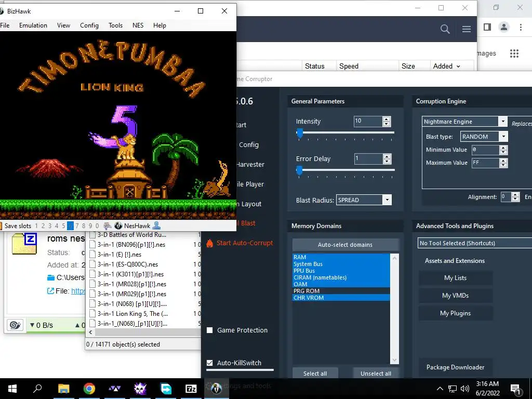The image size is (532, 399).
Task: Open the Help menu in BizHawk
Action: point(159,25)
